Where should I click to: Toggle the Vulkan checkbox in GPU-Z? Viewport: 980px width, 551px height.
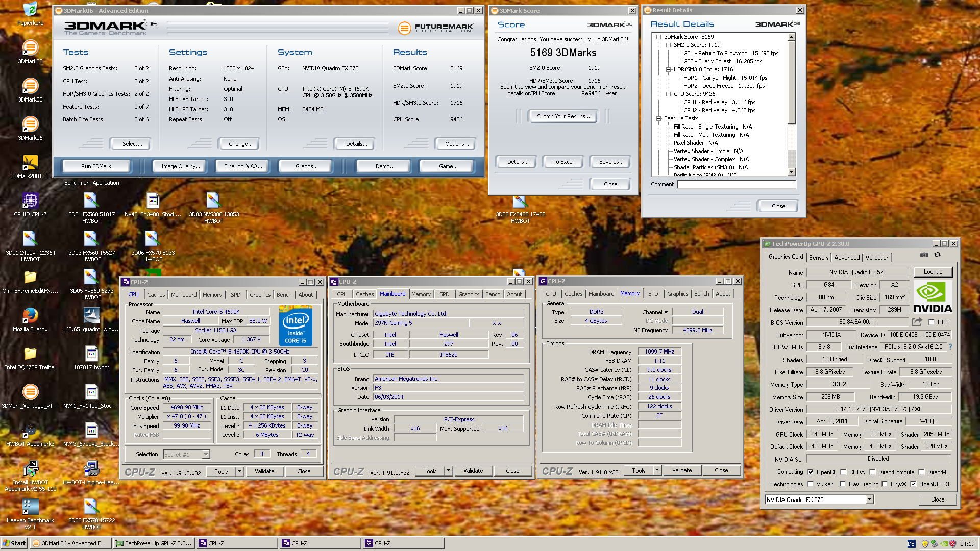(811, 484)
